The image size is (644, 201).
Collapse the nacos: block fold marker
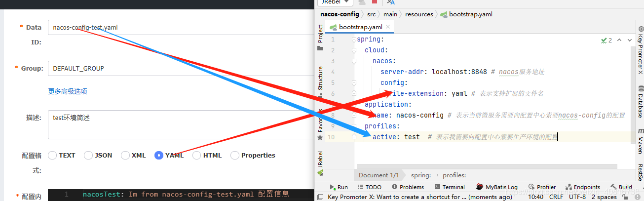click(x=354, y=61)
